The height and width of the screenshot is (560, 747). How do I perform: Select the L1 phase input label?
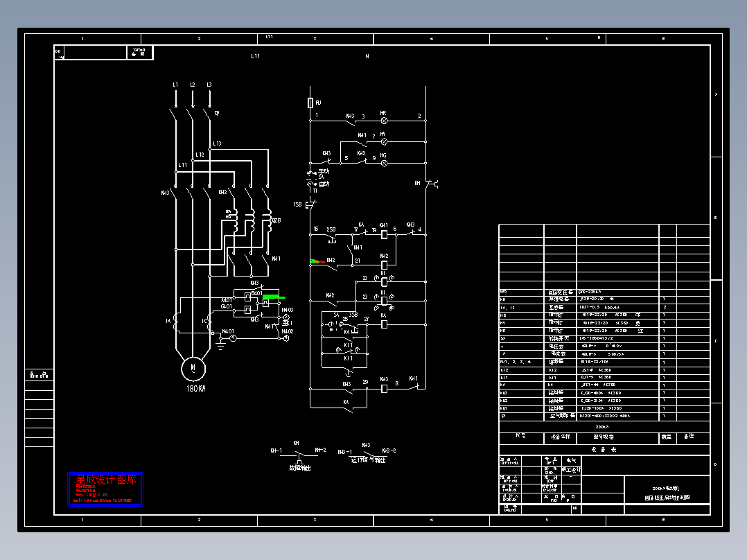coord(175,85)
